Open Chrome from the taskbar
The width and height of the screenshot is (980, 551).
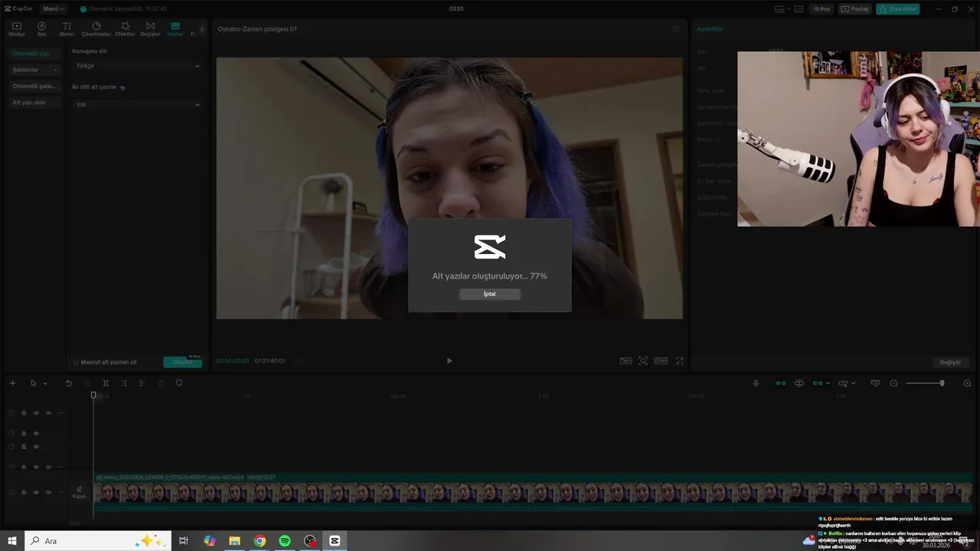(260, 540)
